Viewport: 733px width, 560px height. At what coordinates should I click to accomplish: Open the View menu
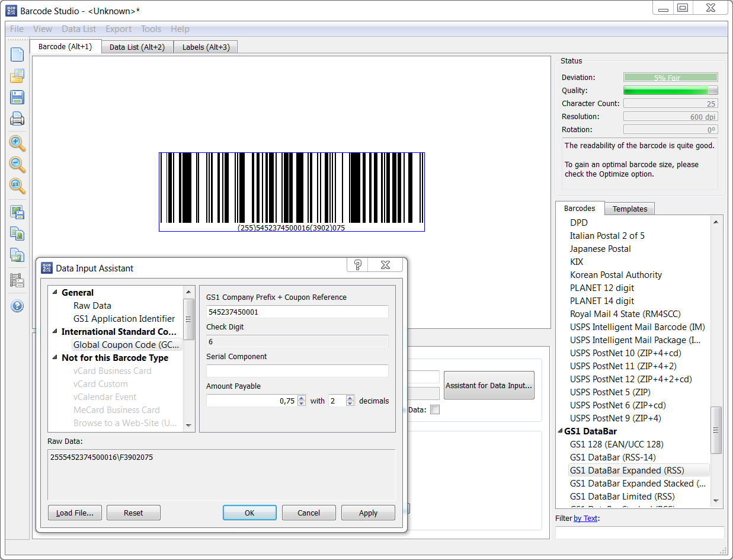(x=43, y=29)
